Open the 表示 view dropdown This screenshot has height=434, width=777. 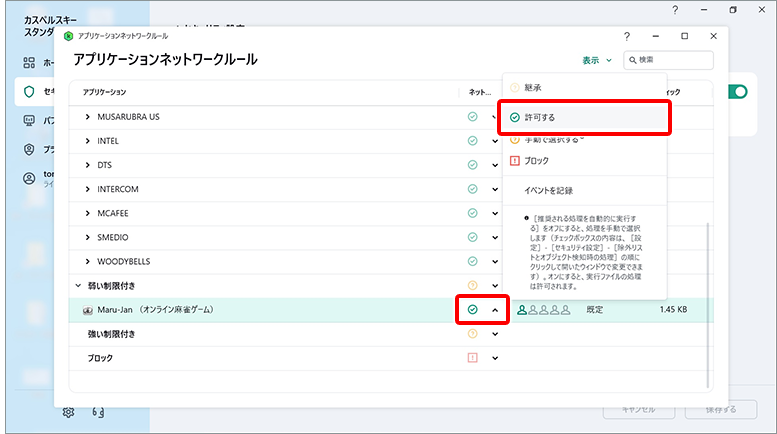597,60
